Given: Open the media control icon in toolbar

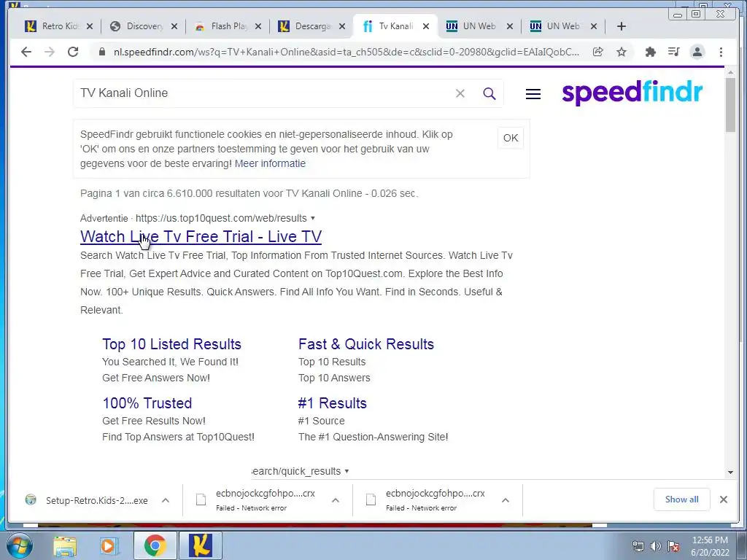Looking at the screenshot, I should pyautogui.click(x=673, y=52).
